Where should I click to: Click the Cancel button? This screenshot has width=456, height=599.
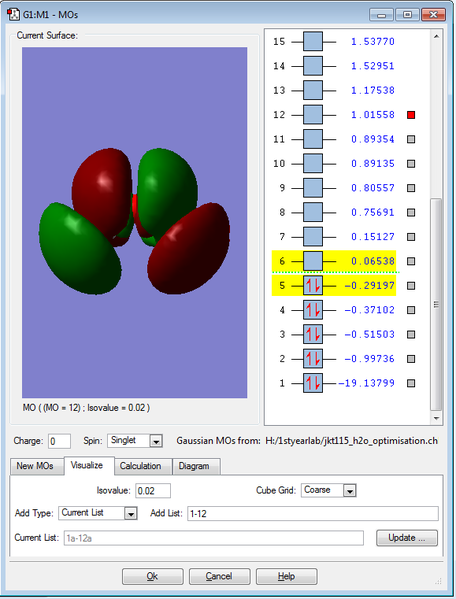[x=219, y=576]
